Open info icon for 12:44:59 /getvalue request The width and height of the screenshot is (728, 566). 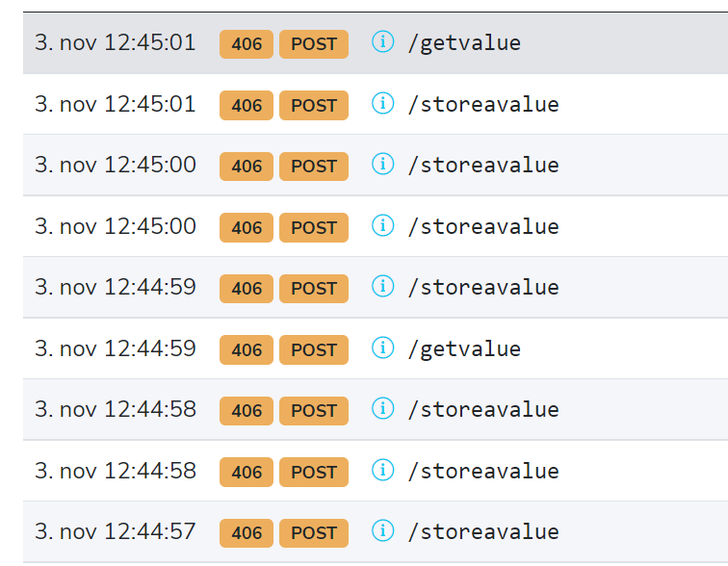pyautogui.click(x=383, y=347)
